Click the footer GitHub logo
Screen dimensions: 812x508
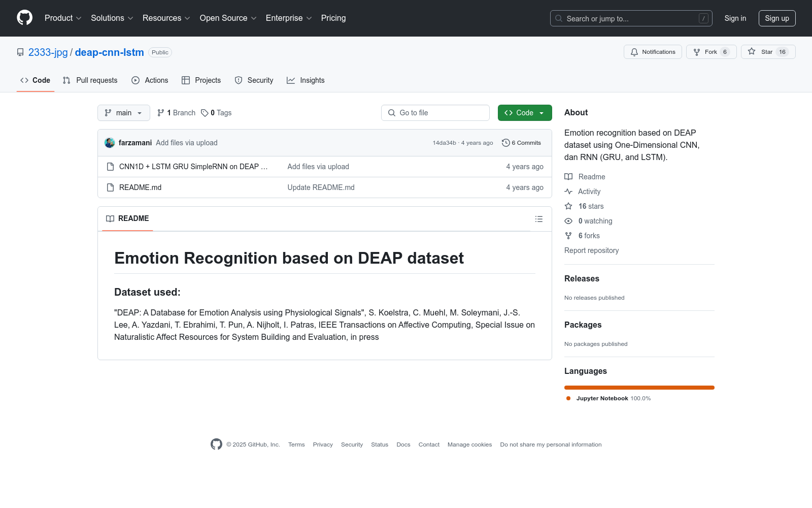tap(216, 444)
